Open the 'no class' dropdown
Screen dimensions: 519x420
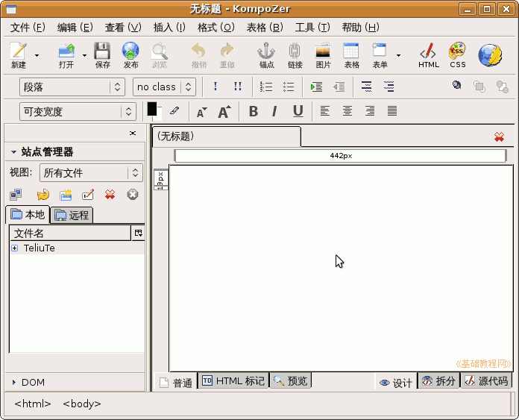(164, 87)
